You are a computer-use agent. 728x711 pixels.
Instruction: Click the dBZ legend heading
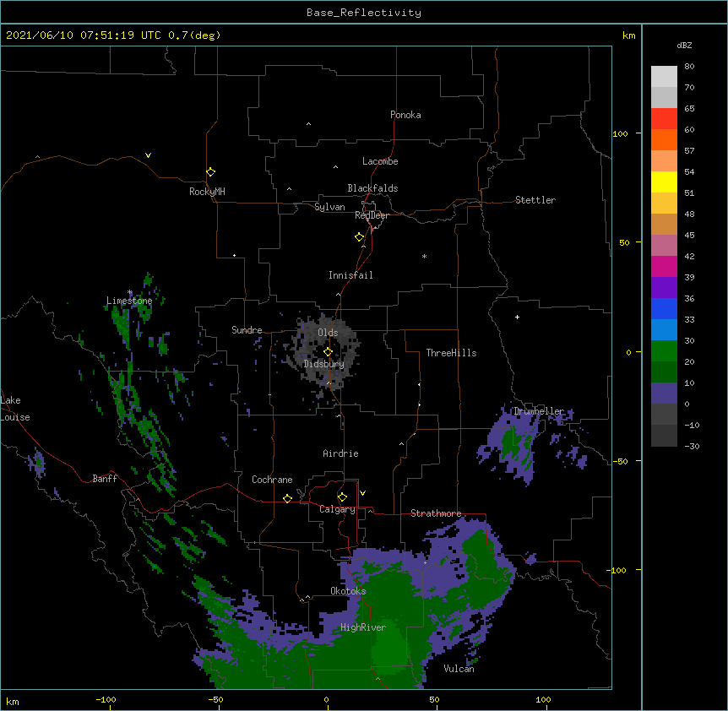pos(684,46)
